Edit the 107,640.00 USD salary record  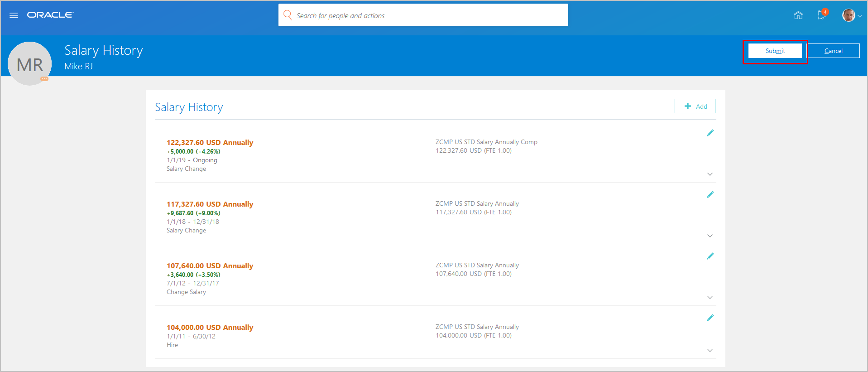click(710, 256)
